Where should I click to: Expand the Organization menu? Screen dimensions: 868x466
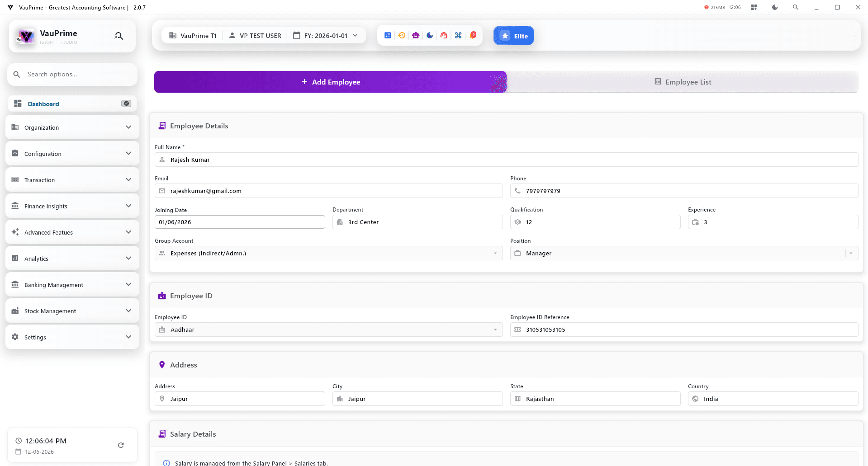[x=72, y=127]
